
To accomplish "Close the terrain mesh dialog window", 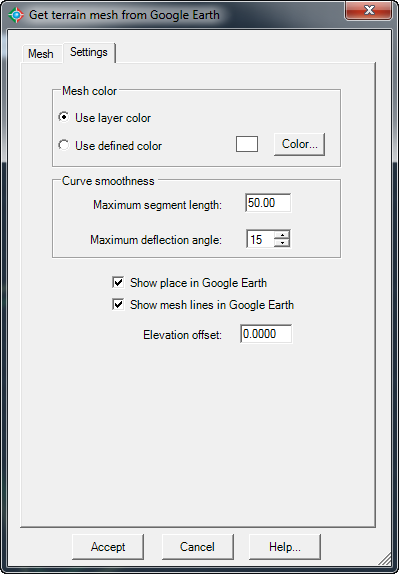I will click(369, 10).
